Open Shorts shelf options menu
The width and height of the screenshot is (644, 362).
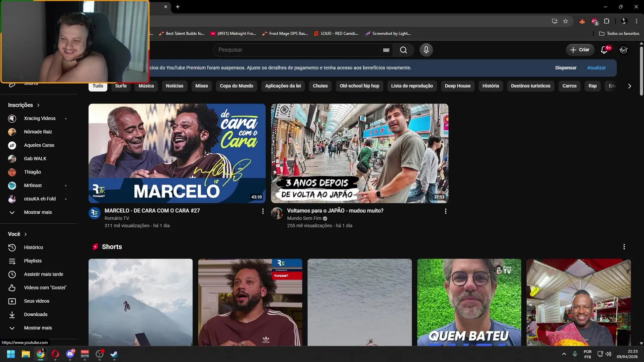coord(624,247)
